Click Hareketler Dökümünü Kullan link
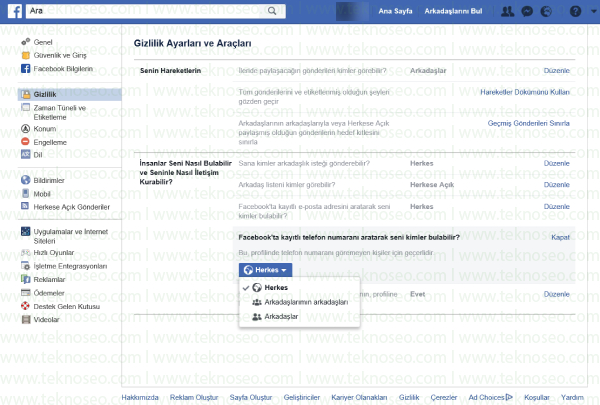 pos(525,92)
